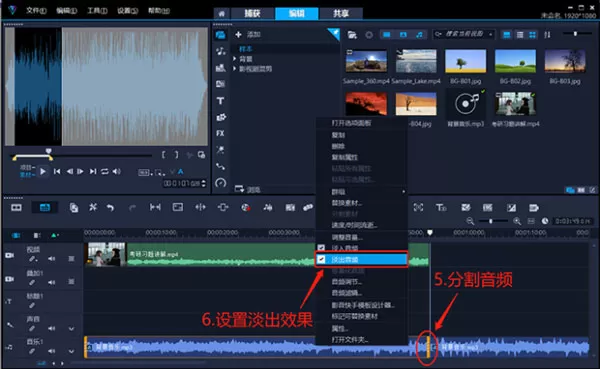
Task: Open the Media library panel icon
Action: (220, 35)
